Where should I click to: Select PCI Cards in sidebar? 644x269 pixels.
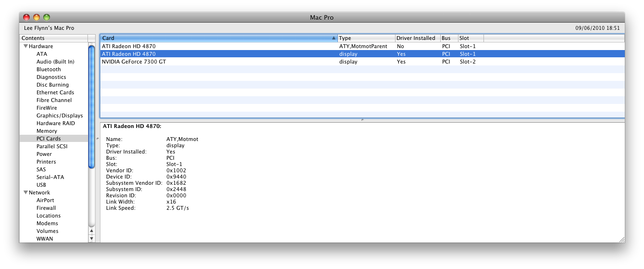[x=53, y=139]
